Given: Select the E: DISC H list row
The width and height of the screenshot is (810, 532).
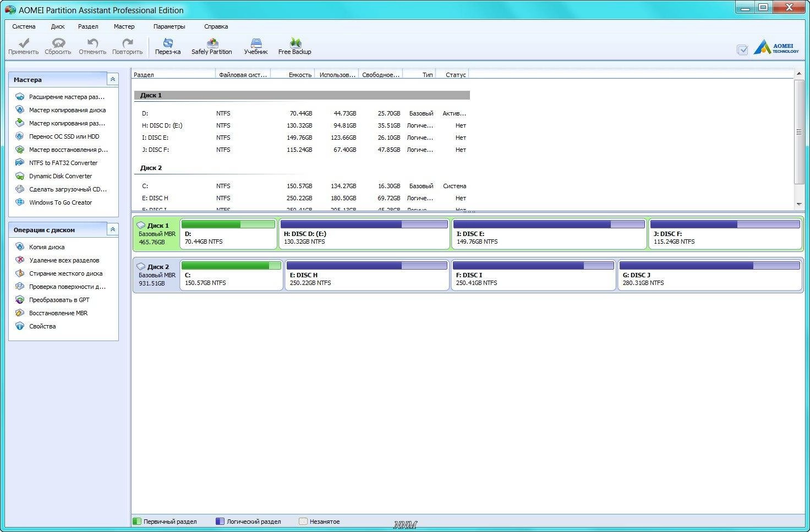Looking at the screenshot, I should point(302,198).
